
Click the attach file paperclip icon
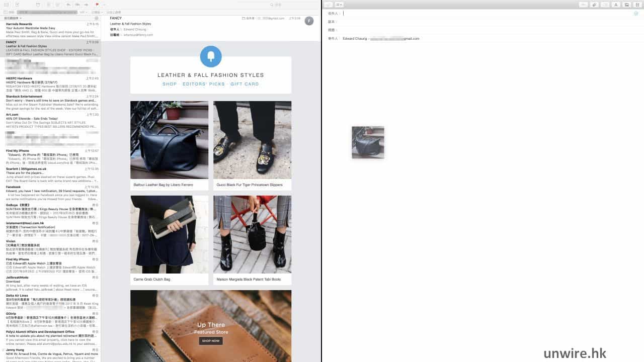point(594,5)
